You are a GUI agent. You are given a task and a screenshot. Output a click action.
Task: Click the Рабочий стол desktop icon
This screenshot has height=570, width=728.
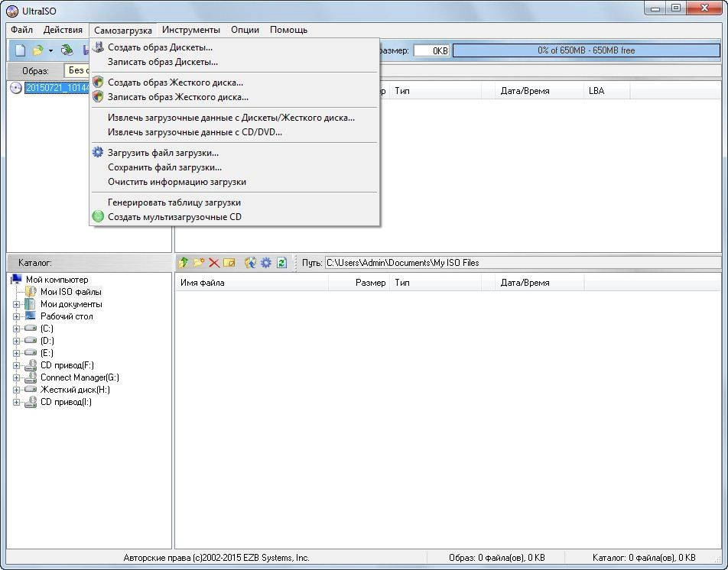point(30,316)
